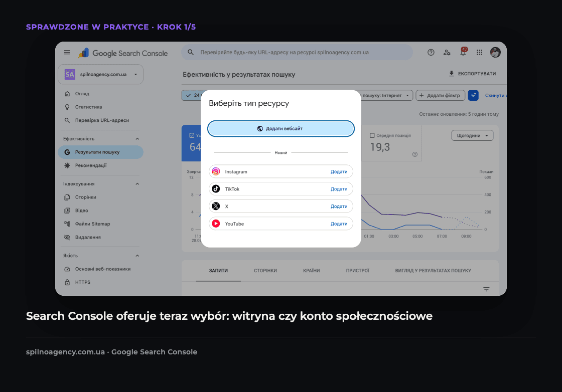Select Результати пошуку in sidebar
The image size is (562, 392).
100,152
